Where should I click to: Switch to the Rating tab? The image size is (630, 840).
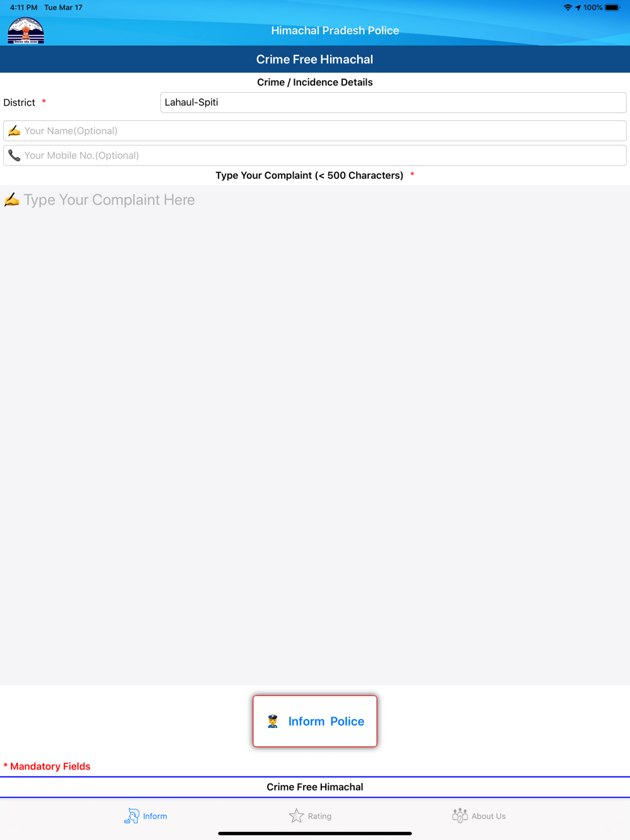pyautogui.click(x=310, y=815)
